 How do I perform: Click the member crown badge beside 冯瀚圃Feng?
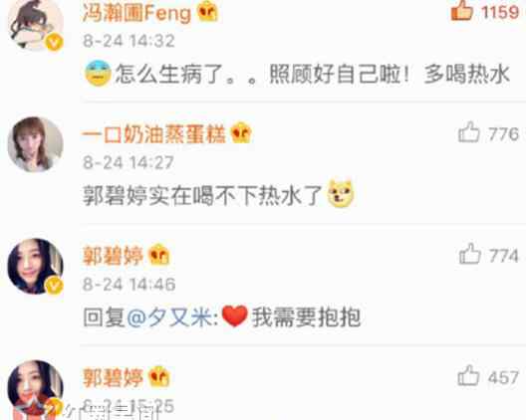click(207, 12)
